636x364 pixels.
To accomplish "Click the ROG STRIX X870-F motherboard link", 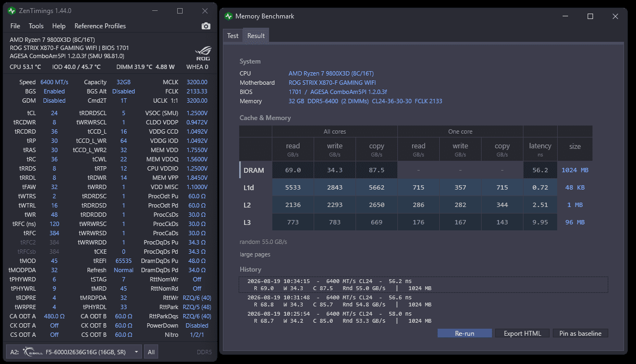I will [332, 83].
